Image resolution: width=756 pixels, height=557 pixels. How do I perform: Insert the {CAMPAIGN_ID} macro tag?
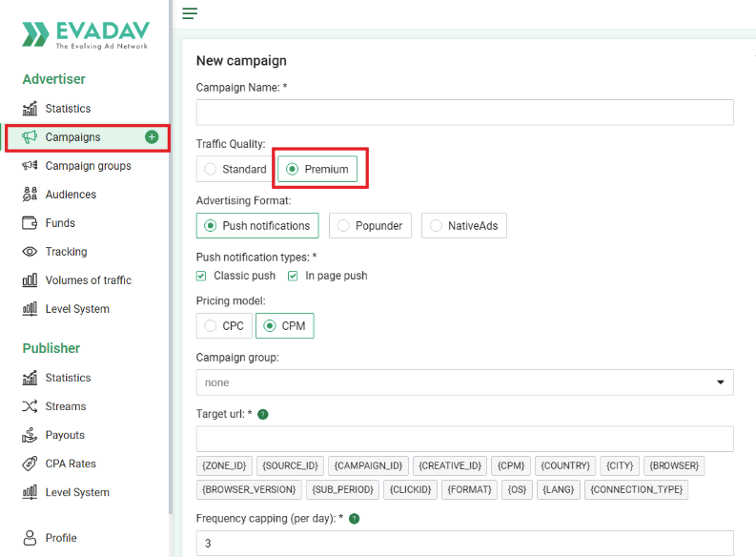pyautogui.click(x=370, y=465)
